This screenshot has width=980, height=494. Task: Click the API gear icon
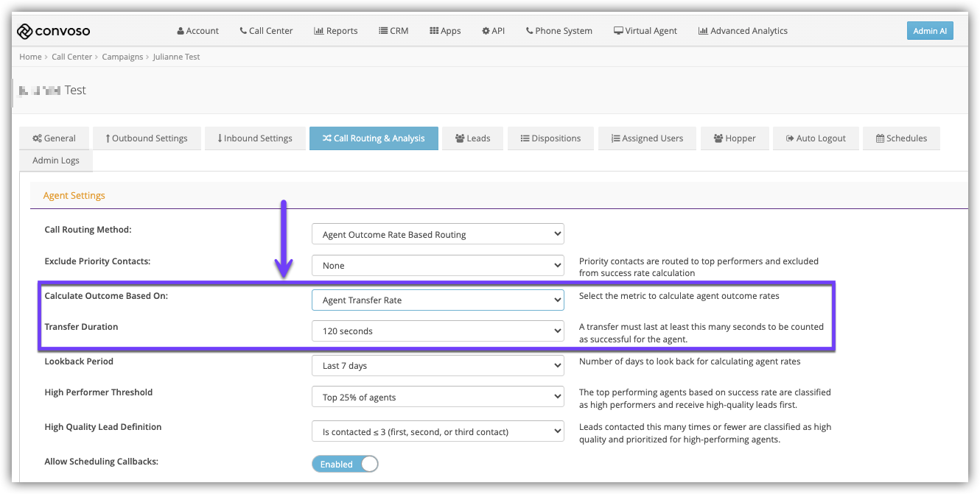pos(486,31)
